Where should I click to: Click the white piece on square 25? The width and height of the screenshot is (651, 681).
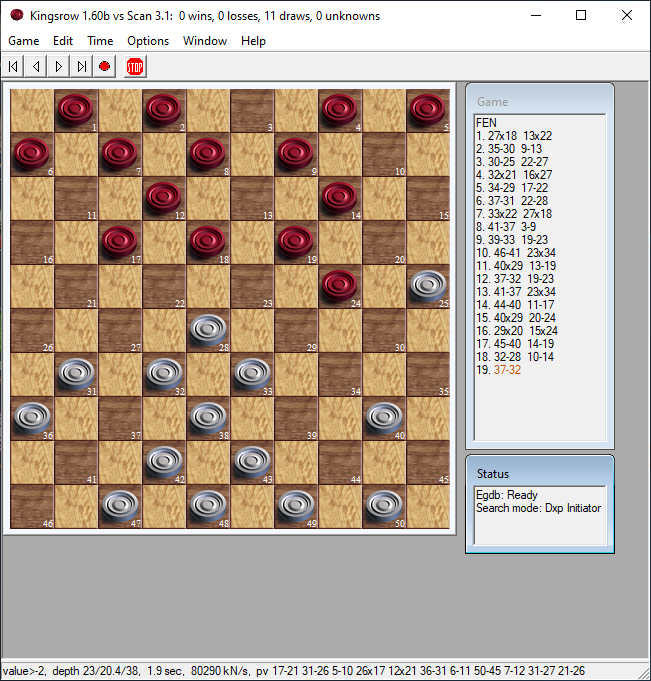tap(428, 286)
